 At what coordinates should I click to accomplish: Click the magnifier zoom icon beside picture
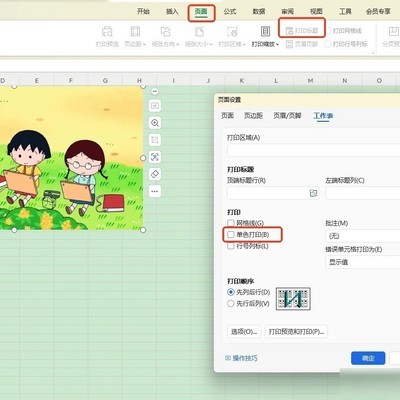click(155, 123)
